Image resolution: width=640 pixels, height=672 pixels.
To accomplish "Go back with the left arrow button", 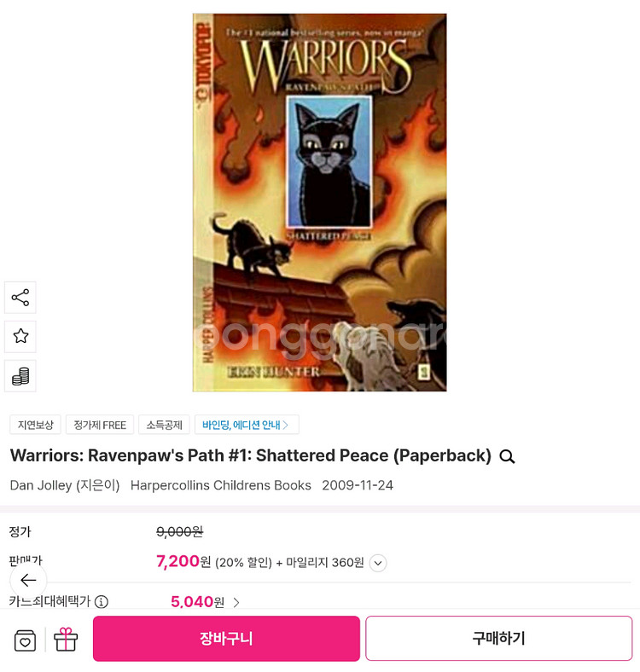I will click(28, 580).
